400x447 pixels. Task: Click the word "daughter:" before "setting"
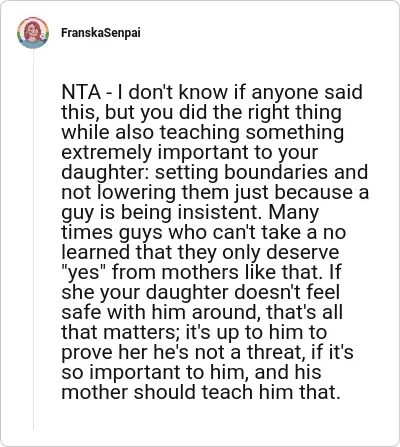point(105,173)
